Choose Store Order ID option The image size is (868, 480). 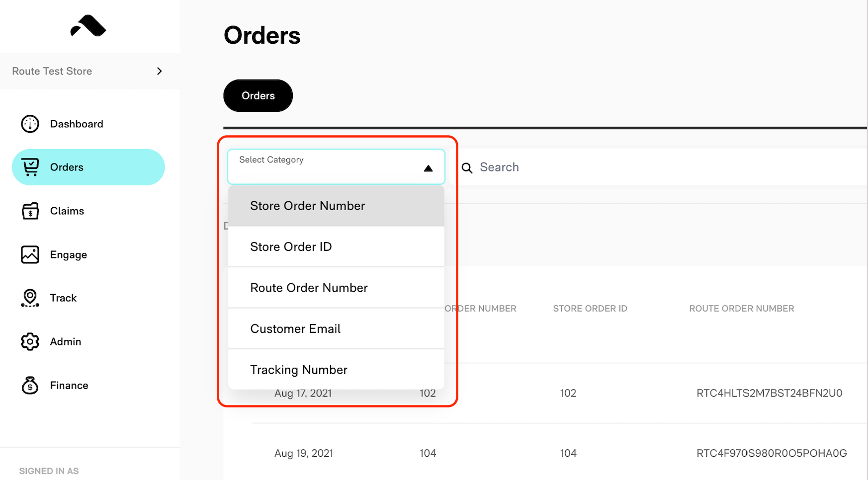pos(336,247)
